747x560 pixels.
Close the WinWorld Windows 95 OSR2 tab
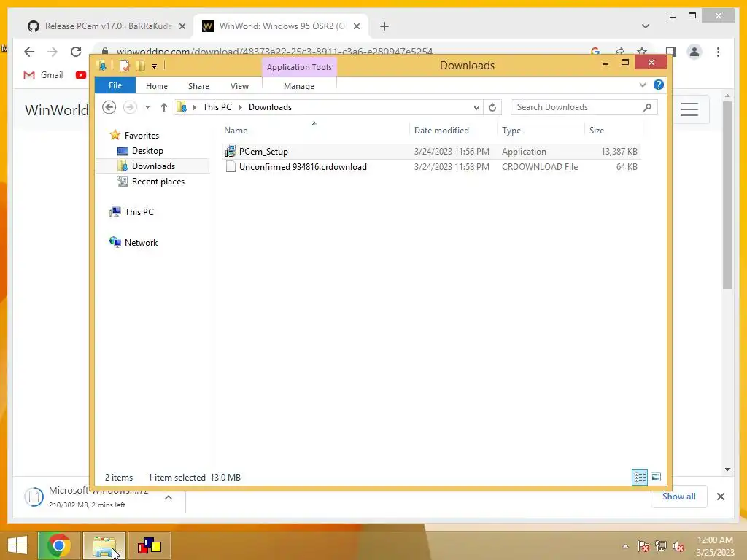point(356,26)
